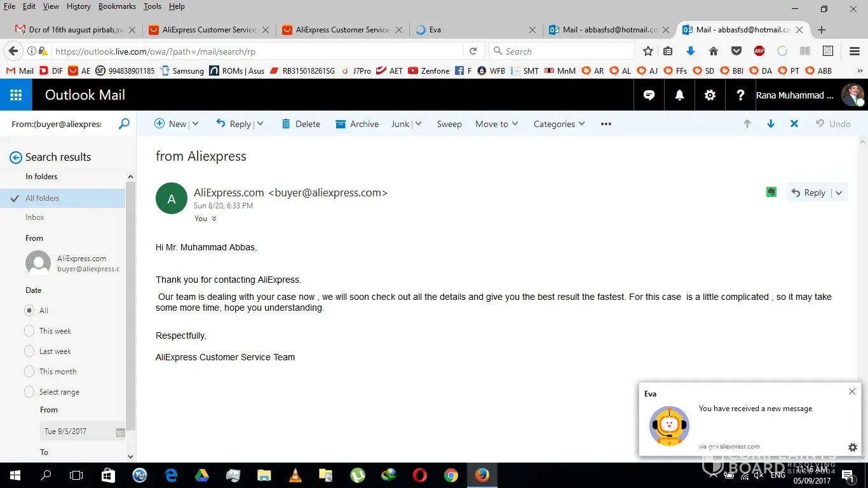Choose the Select range date option
The width and height of the screenshot is (868, 488).
(x=29, y=392)
